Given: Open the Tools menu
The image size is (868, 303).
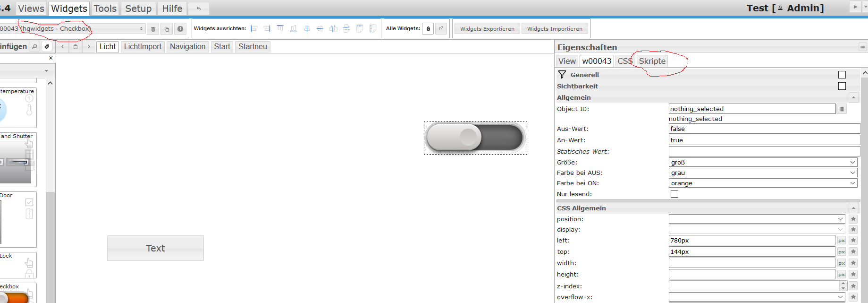Looking at the screenshot, I should pos(105,9).
